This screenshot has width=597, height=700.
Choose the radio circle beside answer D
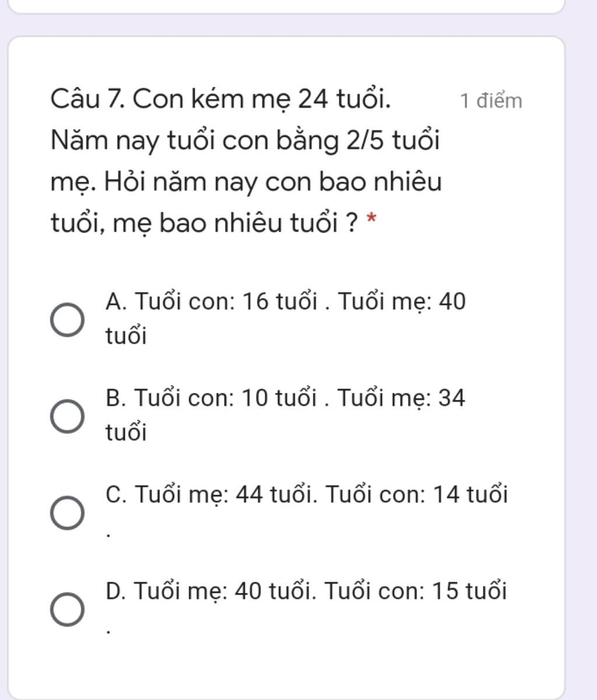point(66,609)
